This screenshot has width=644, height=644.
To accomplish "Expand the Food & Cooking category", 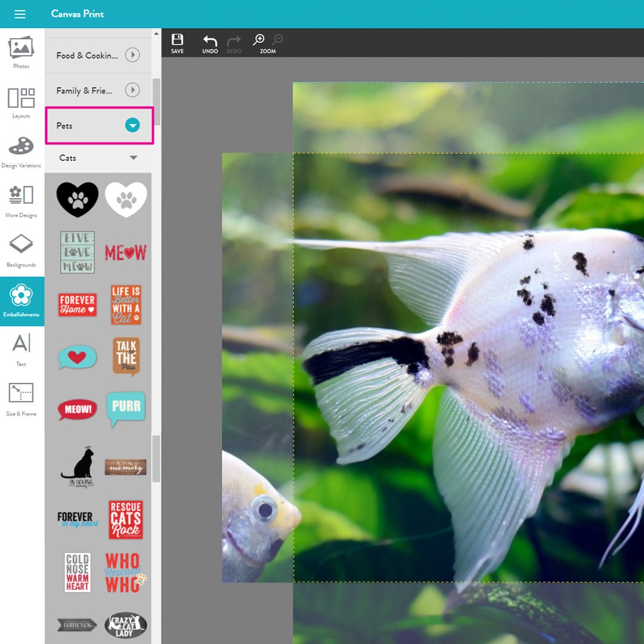I will click(x=132, y=55).
